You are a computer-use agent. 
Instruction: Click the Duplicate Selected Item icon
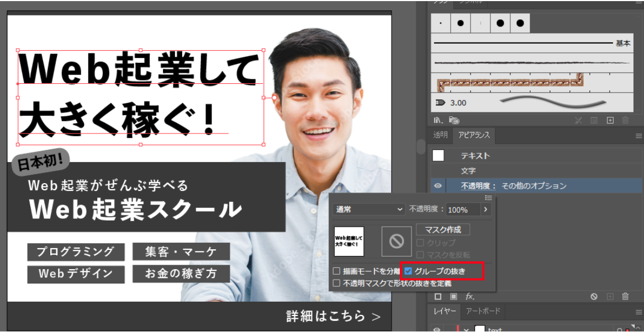click(610, 296)
